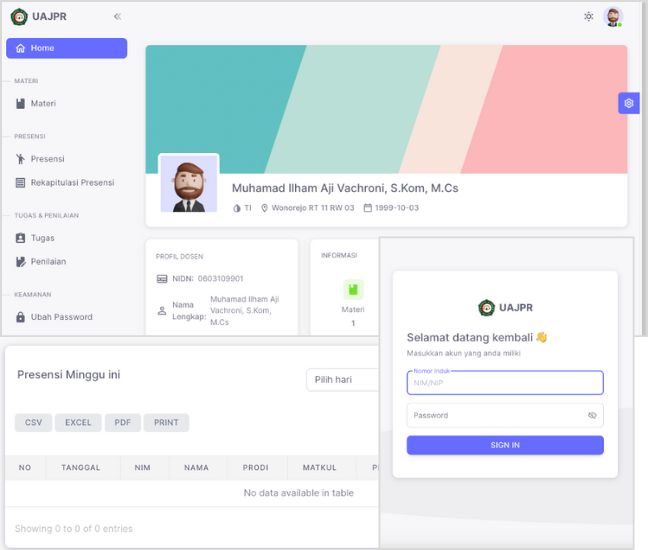Open Penilaian icon in sidebar
The width and height of the screenshot is (648, 550).
[x=21, y=261]
